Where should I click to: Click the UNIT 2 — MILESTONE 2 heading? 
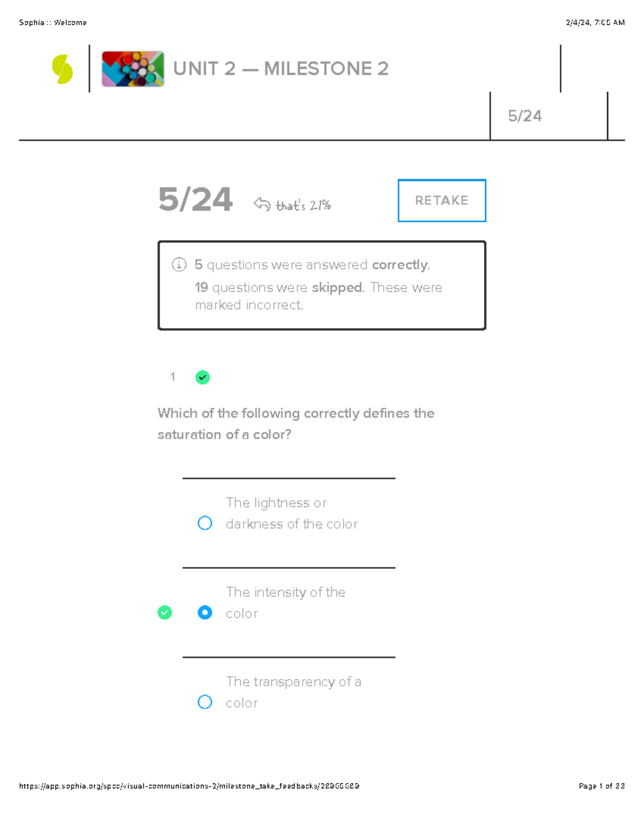click(x=281, y=69)
